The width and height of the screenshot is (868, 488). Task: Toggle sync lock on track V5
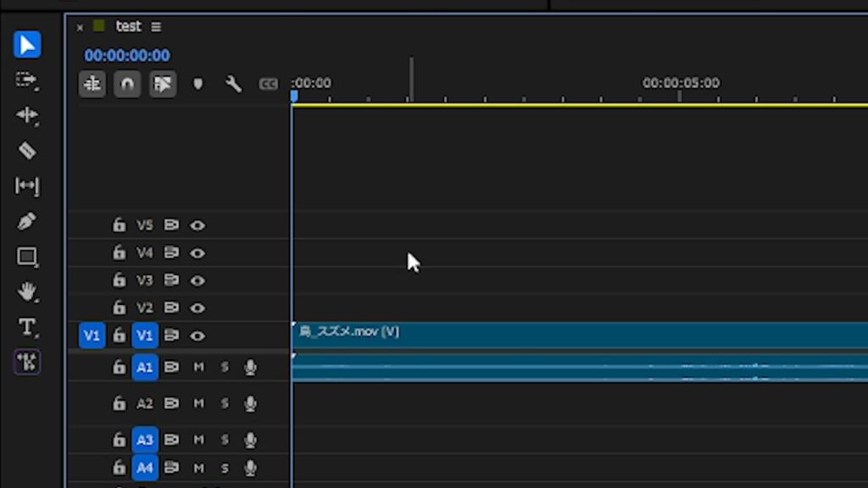click(171, 225)
